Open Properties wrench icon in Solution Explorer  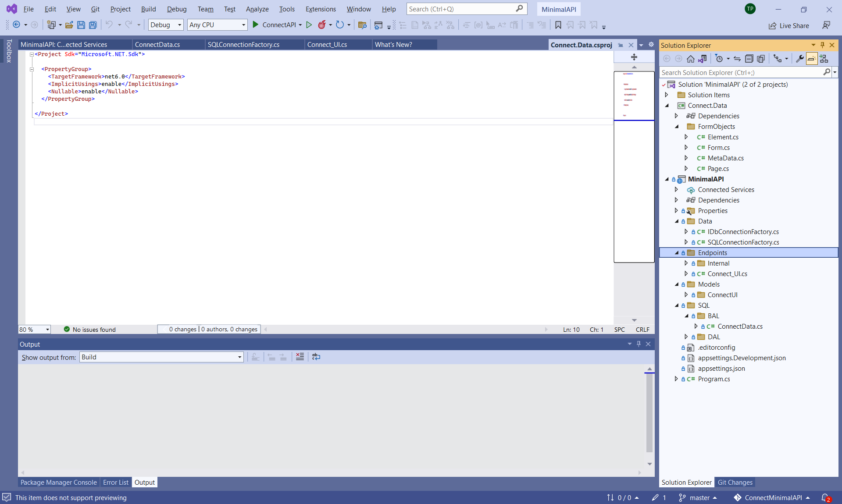[799, 59]
